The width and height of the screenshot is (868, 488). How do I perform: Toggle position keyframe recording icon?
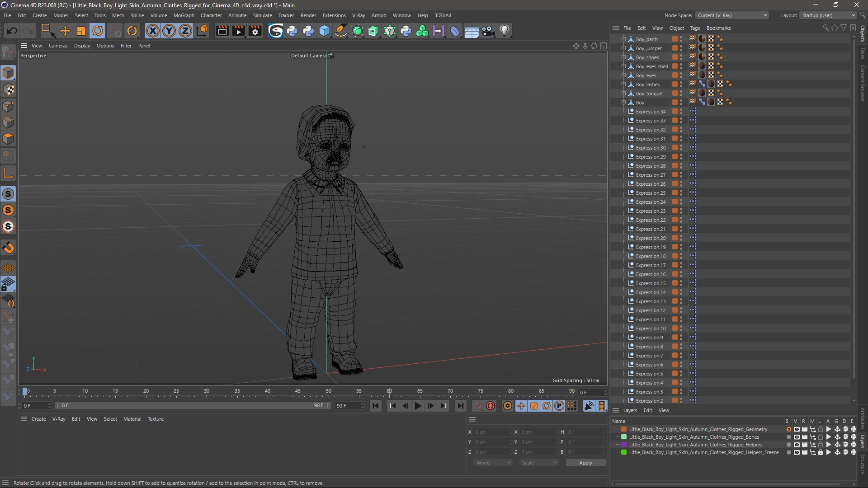tap(521, 406)
